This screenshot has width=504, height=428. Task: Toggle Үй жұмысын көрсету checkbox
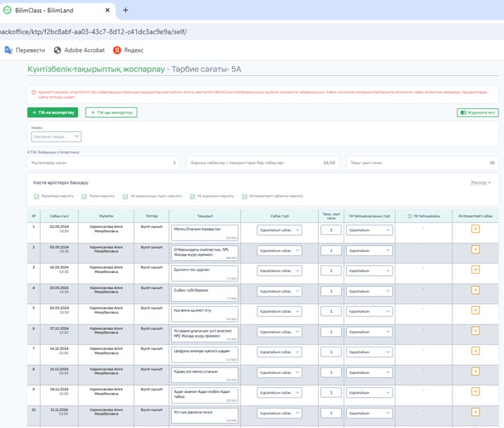[192, 196]
